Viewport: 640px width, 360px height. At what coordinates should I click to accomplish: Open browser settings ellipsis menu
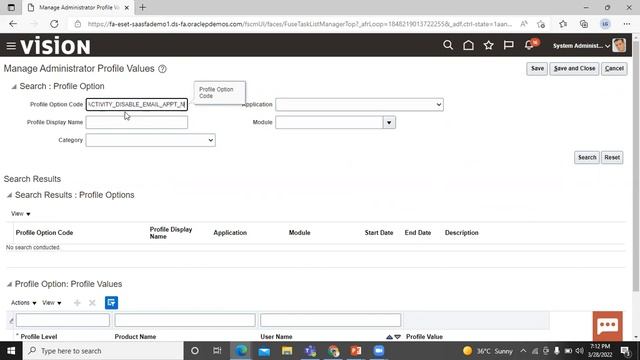pyautogui.click(x=627, y=24)
